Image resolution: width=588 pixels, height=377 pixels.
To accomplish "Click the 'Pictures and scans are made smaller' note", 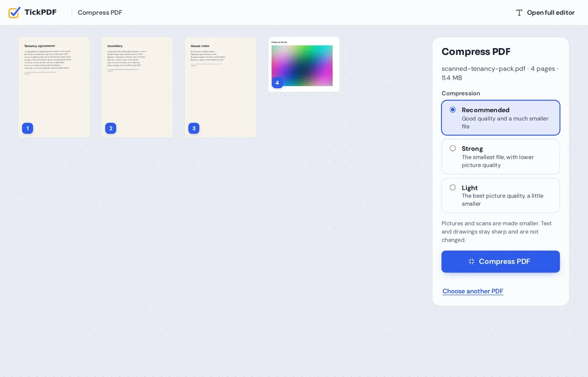I will click(496, 232).
